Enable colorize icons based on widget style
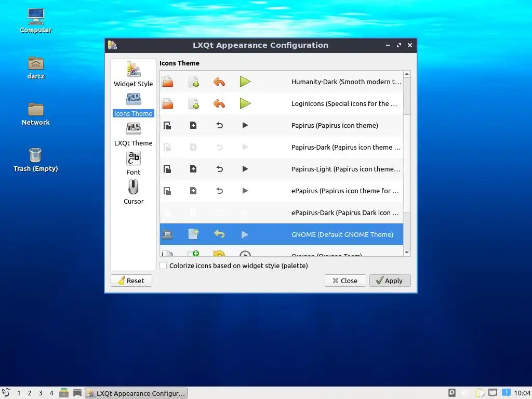Viewport: 532px width, 399px height. (163, 265)
